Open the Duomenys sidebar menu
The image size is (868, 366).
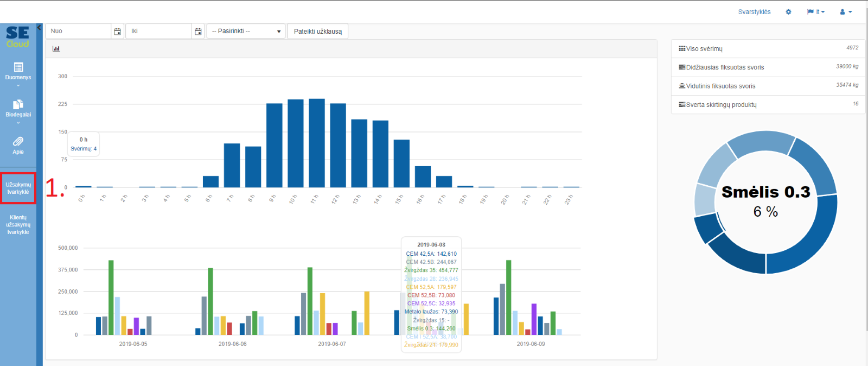point(18,72)
